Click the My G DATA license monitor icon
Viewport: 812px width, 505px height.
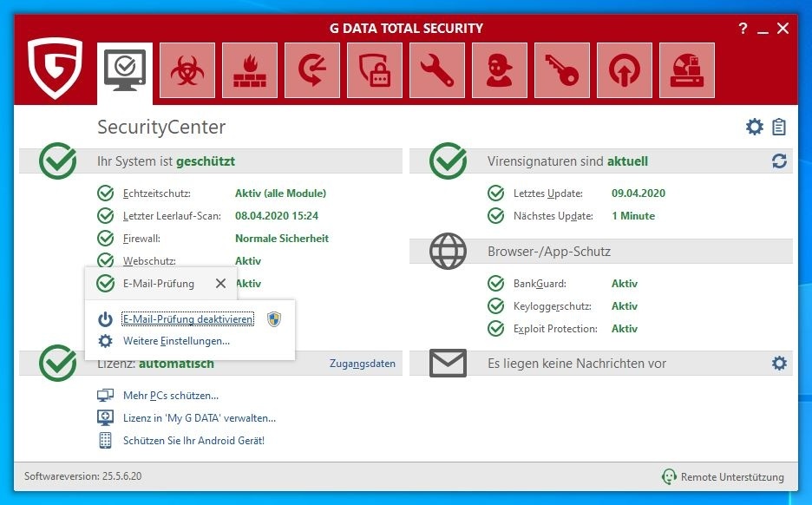[105, 418]
